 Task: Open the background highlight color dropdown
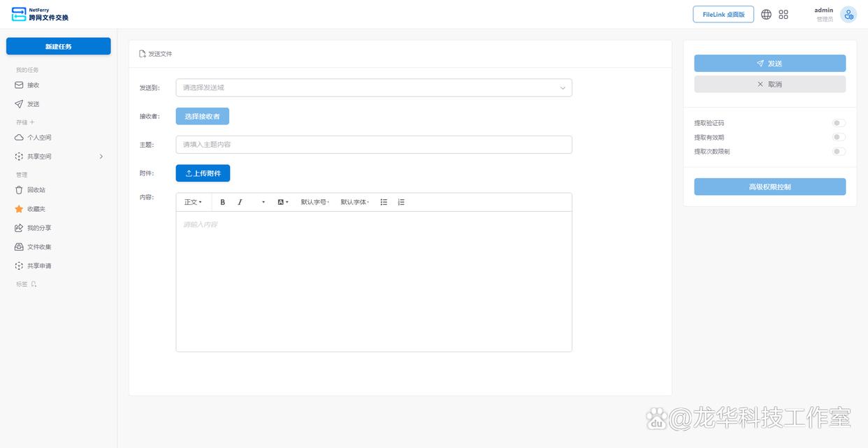283,202
